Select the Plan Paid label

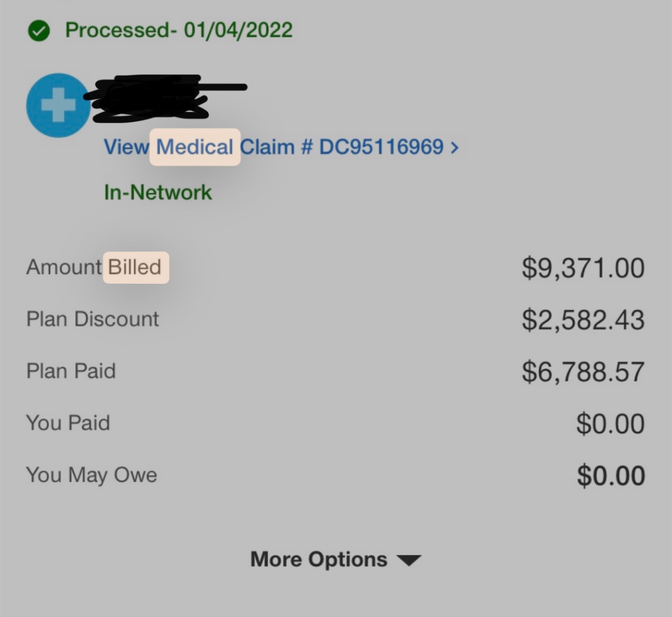point(71,371)
